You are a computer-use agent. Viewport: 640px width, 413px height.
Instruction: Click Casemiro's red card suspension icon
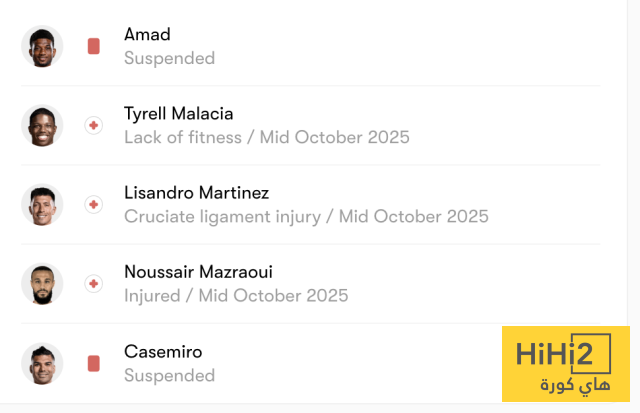pyautogui.click(x=93, y=363)
